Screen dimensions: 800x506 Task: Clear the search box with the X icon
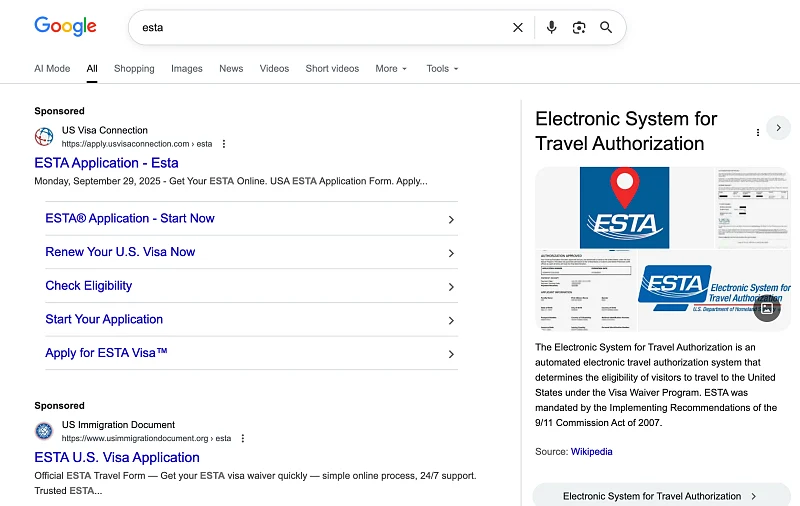click(x=518, y=28)
